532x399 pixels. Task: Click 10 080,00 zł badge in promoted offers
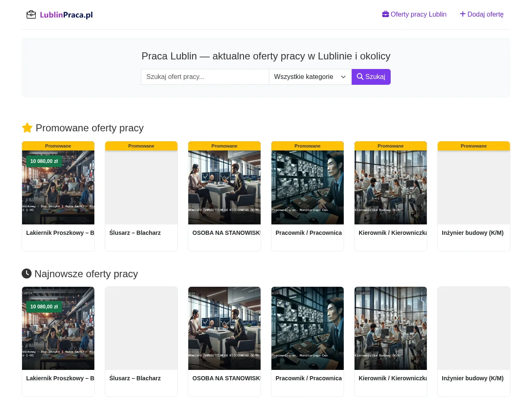44,161
